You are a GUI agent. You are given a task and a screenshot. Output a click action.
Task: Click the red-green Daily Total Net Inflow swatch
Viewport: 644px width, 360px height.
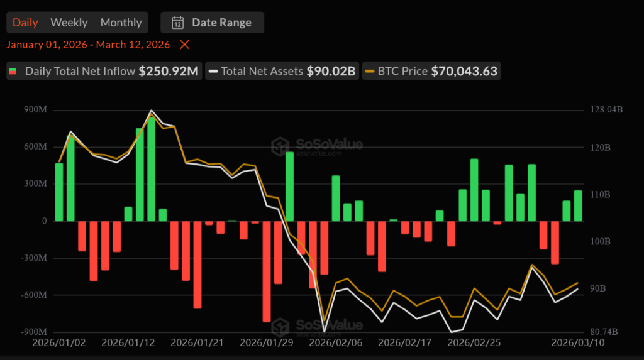pyautogui.click(x=13, y=71)
